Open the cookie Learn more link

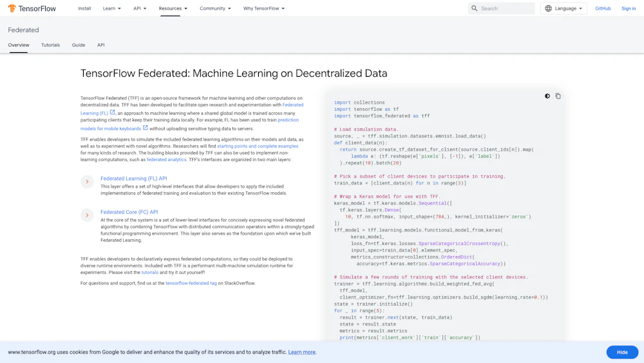coord(301,352)
